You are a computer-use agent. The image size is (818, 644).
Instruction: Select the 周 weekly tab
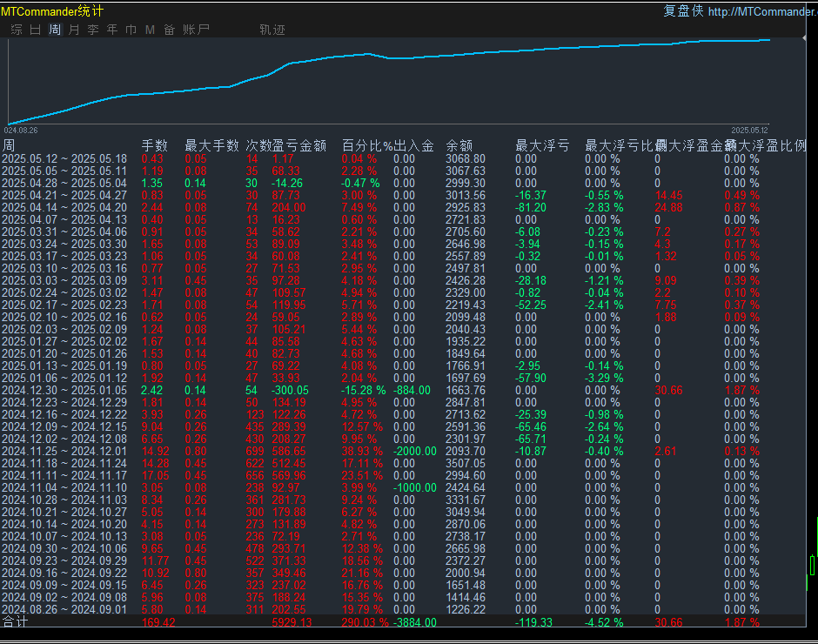pyautogui.click(x=55, y=30)
